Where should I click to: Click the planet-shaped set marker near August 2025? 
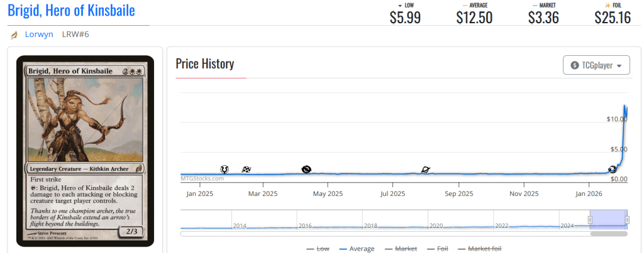tap(426, 169)
